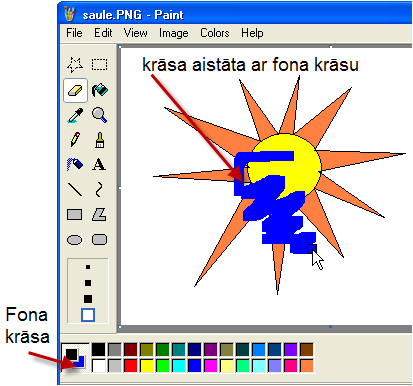Pick orange swatch at bottom row end
The image size is (413, 386).
click(x=307, y=366)
